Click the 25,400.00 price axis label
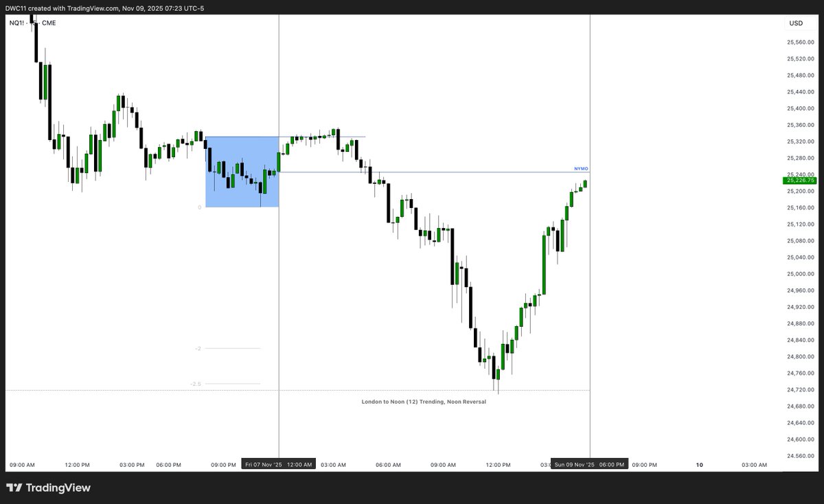This screenshot has height=504, width=824. 801,108
